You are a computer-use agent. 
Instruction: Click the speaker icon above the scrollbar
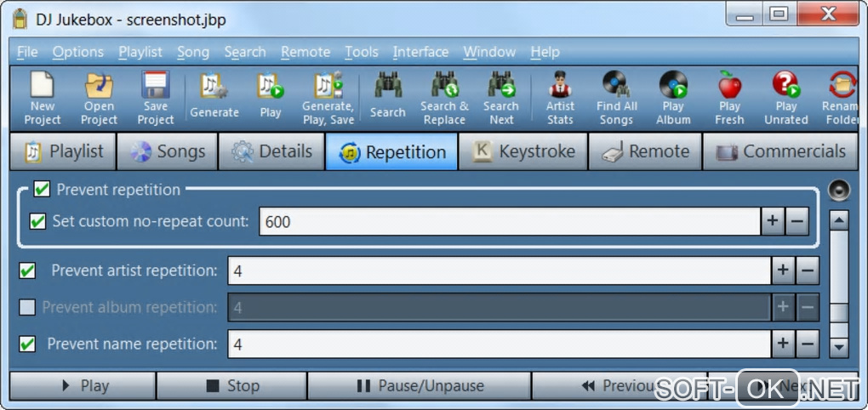click(x=839, y=191)
